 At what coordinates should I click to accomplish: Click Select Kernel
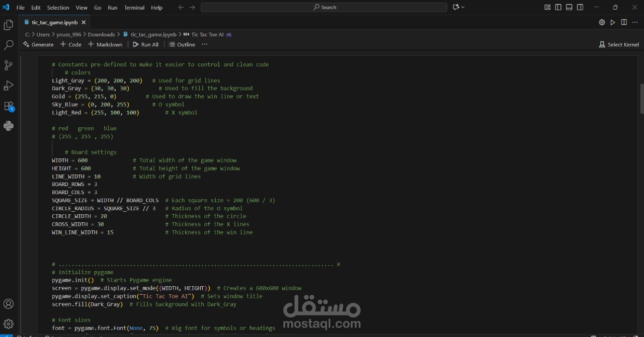619,44
